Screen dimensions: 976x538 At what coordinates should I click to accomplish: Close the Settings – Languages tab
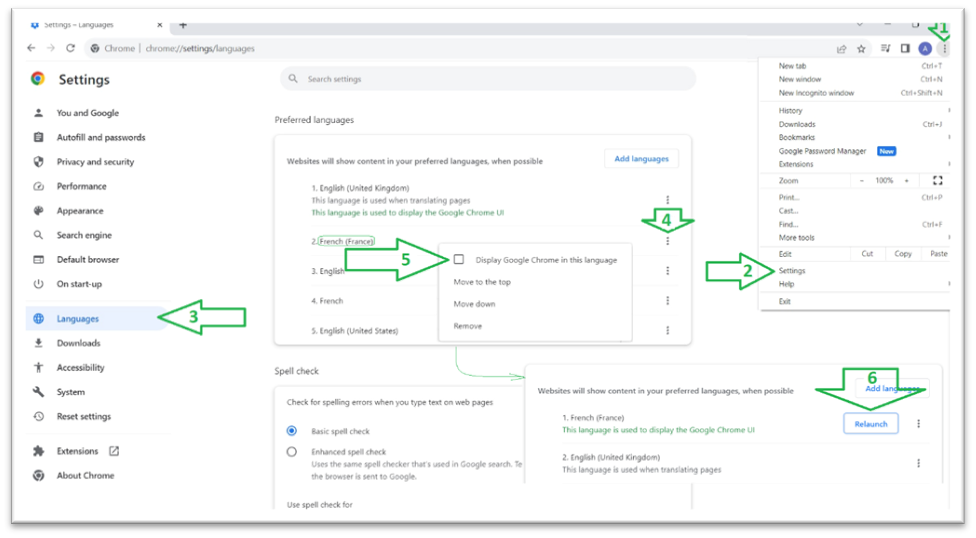(x=160, y=25)
